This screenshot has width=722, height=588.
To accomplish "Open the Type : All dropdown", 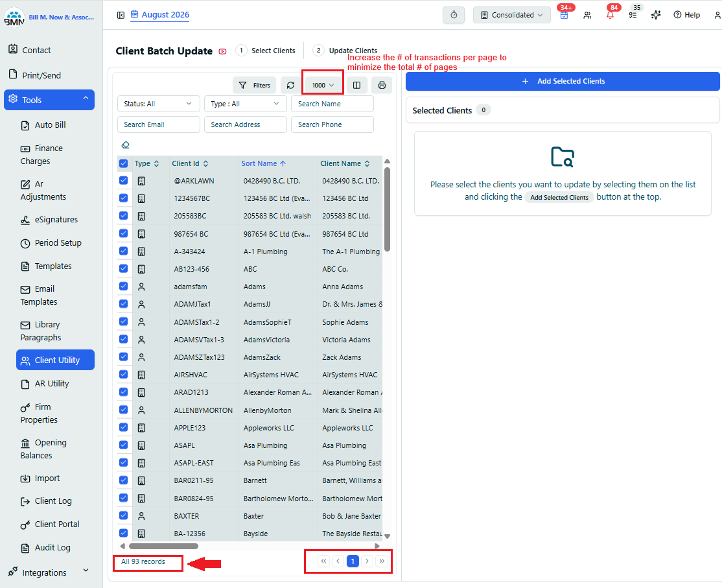I will point(246,104).
